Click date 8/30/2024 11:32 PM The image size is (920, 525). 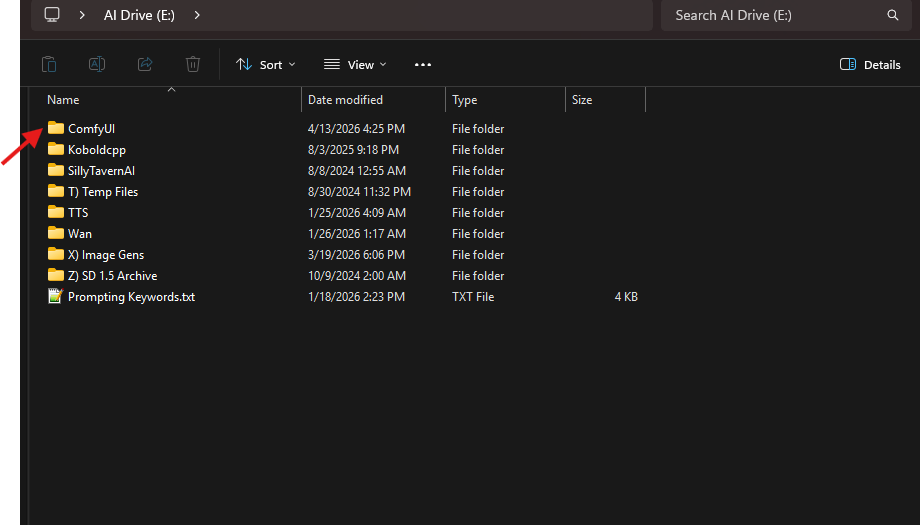[x=359, y=192]
